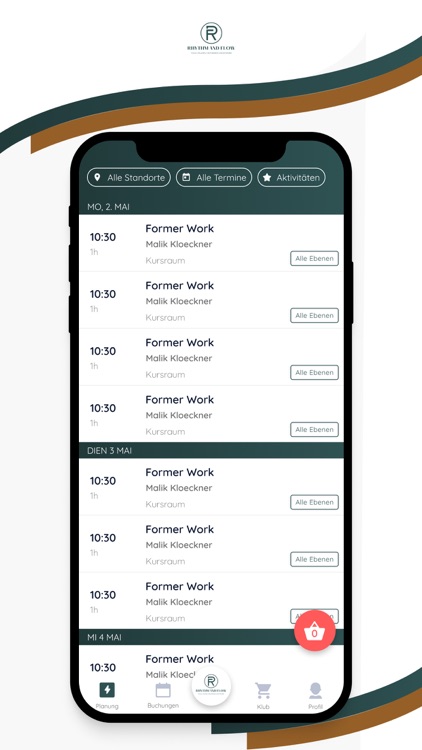
Task: Tap the center Rhythm and Flow logo button
Action: click(x=211, y=685)
